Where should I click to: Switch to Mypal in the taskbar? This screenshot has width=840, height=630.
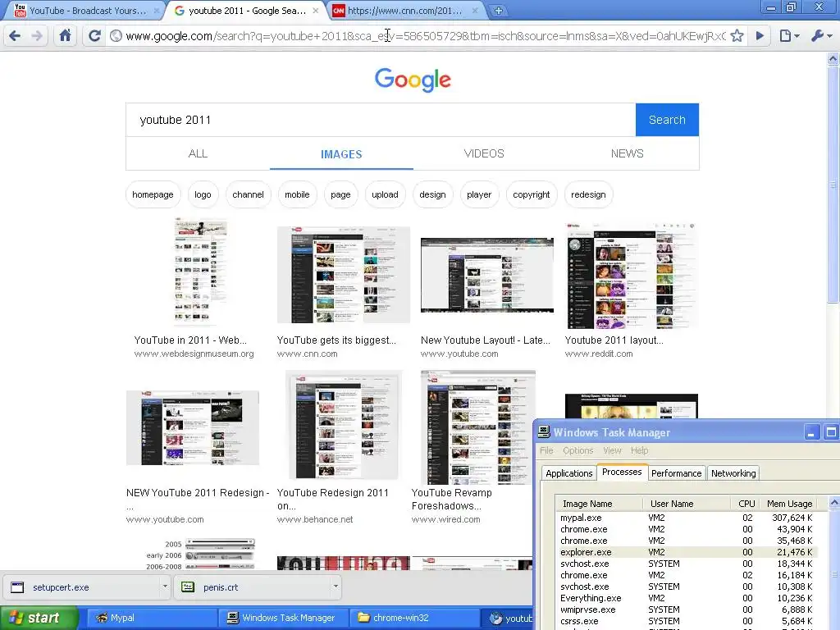pyautogui.click(x=151, y=618)
